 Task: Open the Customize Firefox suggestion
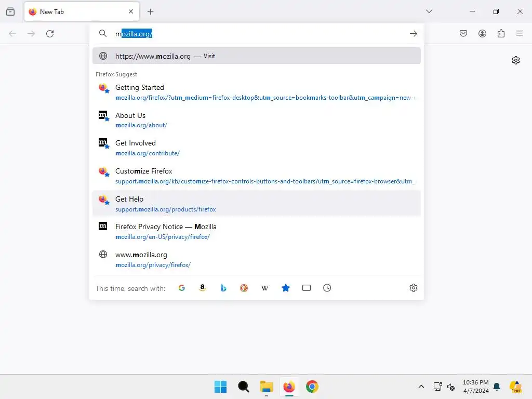pyautogui.click(x=257, y=176)
